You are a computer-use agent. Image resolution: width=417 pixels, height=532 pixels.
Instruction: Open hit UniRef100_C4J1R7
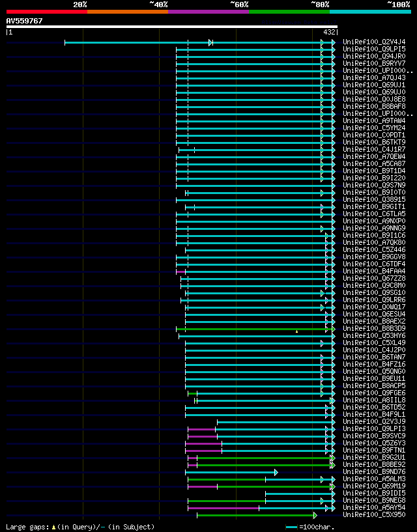(x=374, y=149)
